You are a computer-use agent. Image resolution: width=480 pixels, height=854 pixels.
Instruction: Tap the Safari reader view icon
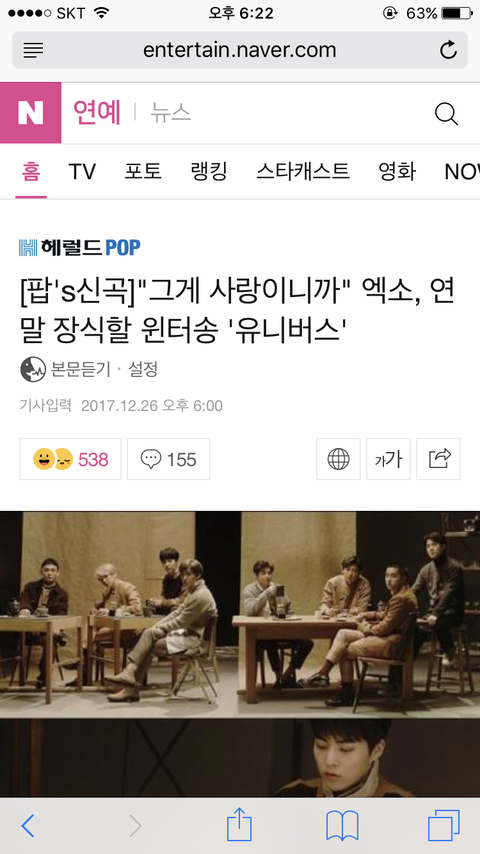click(33, 51)
